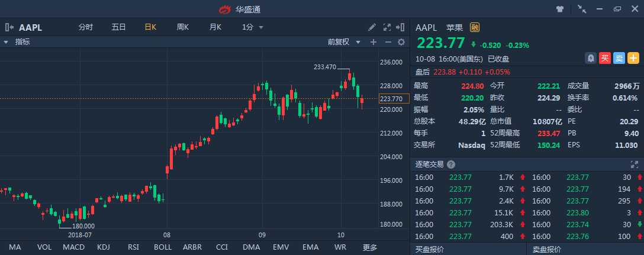Open the 前复权 adjustment dropdown

click(343, 42)
